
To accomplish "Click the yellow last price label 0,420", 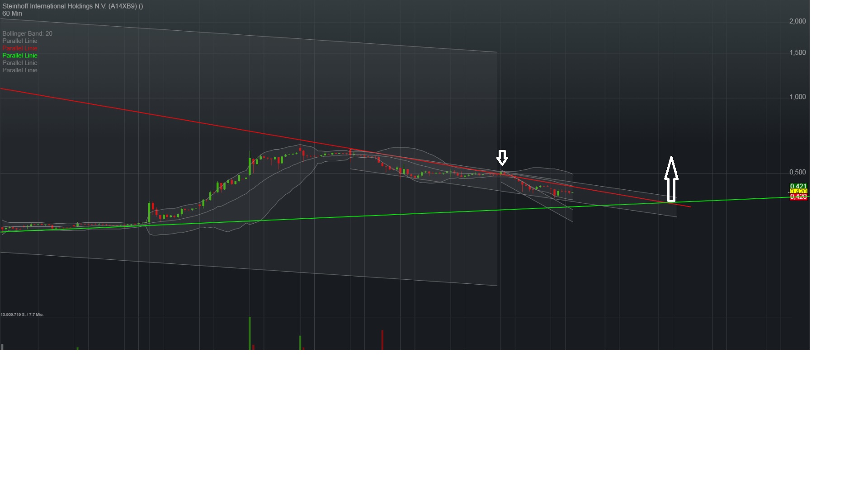I will pyautogui.click(x=799, y=192).
